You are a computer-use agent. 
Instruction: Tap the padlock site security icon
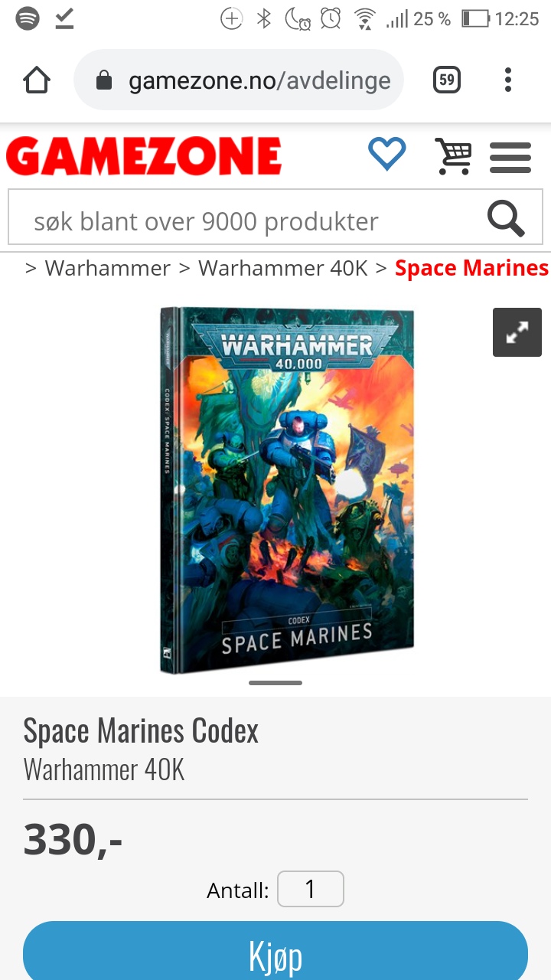coord(105,80)
